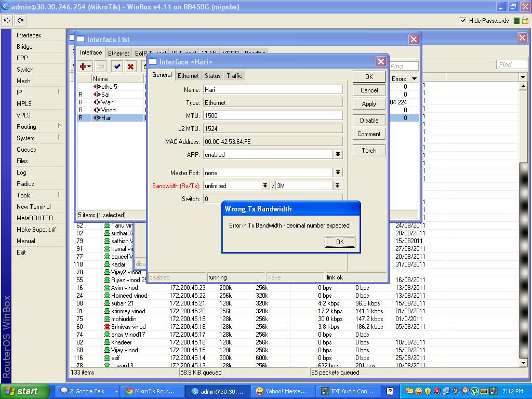Click the Apply button
532x399 pixels.
pyautogui.click(x=369, y=104)
